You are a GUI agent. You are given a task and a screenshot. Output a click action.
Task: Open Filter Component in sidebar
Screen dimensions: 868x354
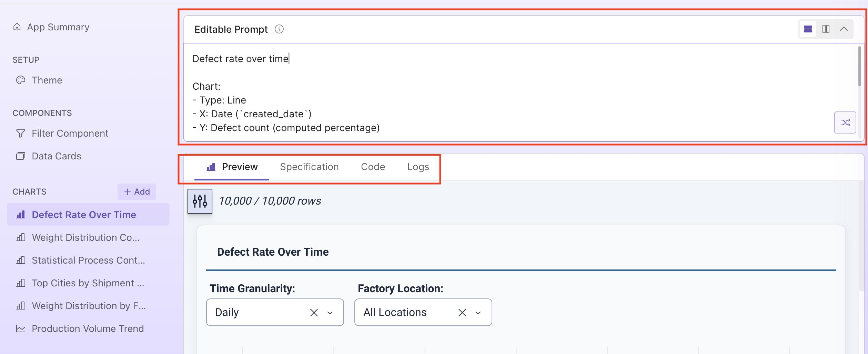point(70,133)
